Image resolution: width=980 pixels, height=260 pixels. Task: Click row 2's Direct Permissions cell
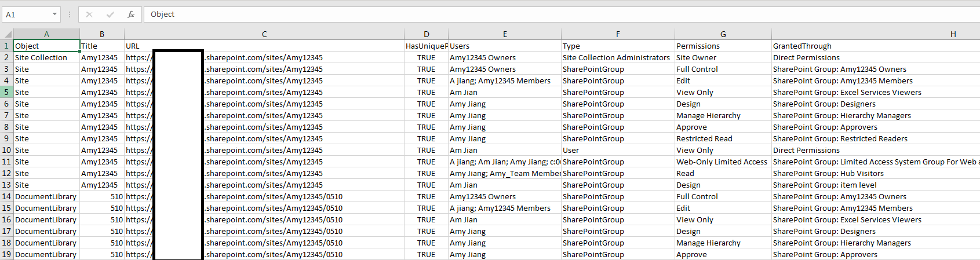[x=876, y=57]
